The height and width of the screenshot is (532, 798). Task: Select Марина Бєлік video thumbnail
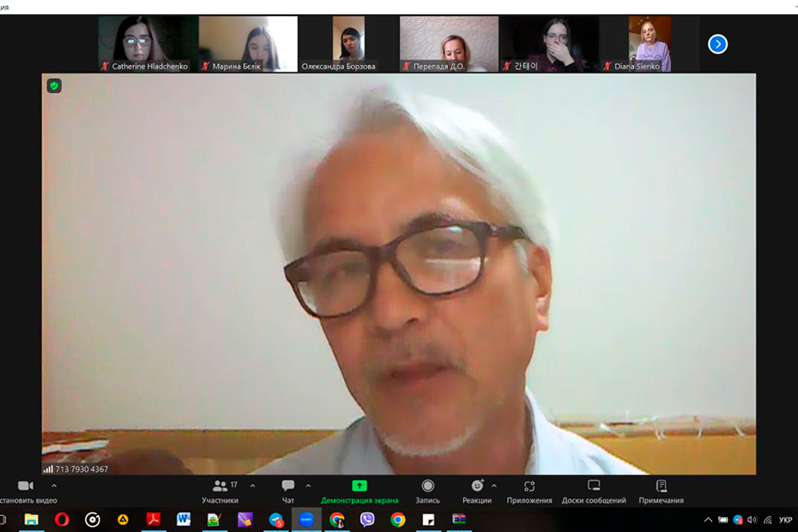[x=248, y=43]
